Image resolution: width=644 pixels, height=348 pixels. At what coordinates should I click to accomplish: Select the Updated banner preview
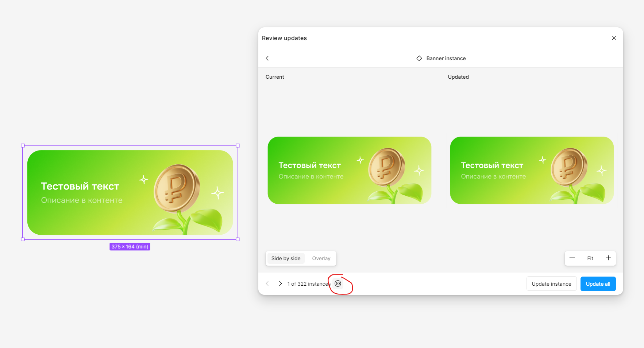532,170
